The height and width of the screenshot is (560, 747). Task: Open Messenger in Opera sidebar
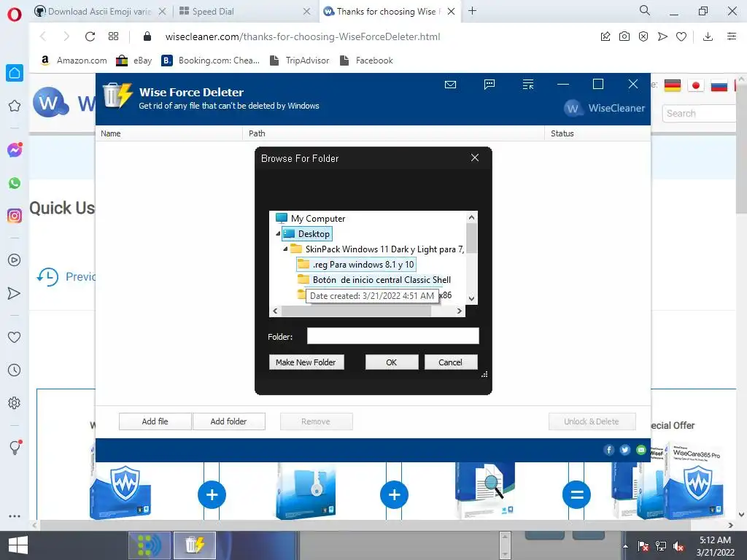[15, 150]
